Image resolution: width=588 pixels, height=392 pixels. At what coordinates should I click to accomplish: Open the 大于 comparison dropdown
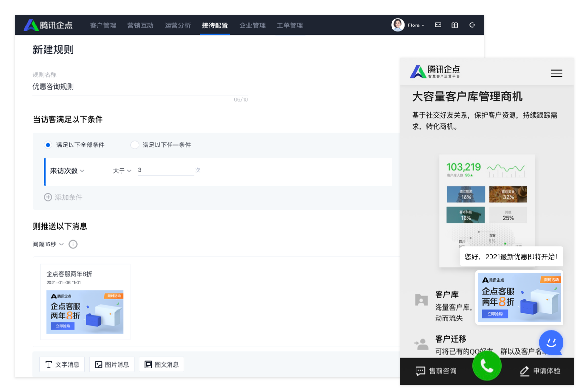click(x=122, y=171)
